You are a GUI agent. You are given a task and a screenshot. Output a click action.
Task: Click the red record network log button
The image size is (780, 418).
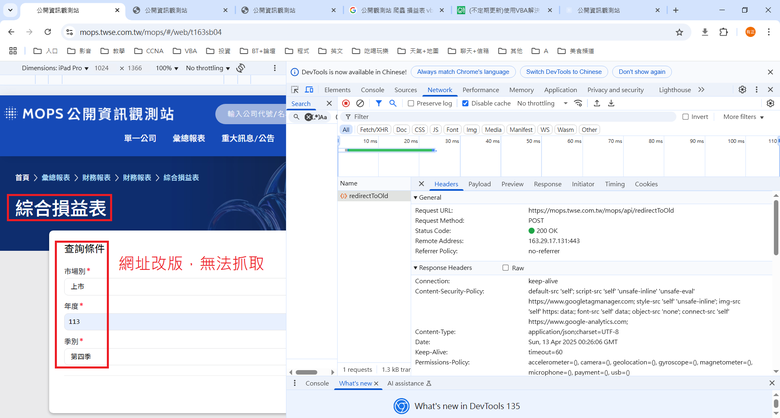346,104
